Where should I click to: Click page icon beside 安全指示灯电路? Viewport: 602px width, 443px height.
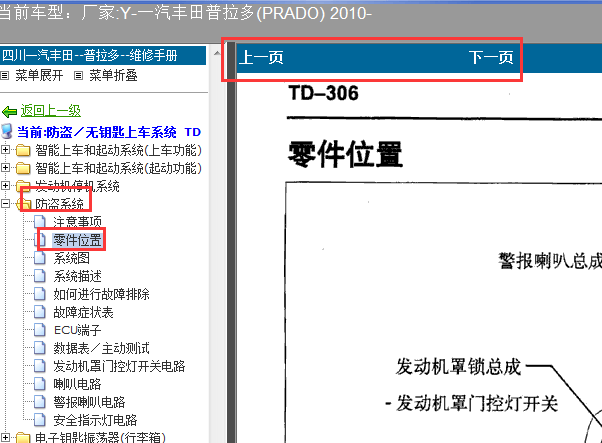point(40,420)
